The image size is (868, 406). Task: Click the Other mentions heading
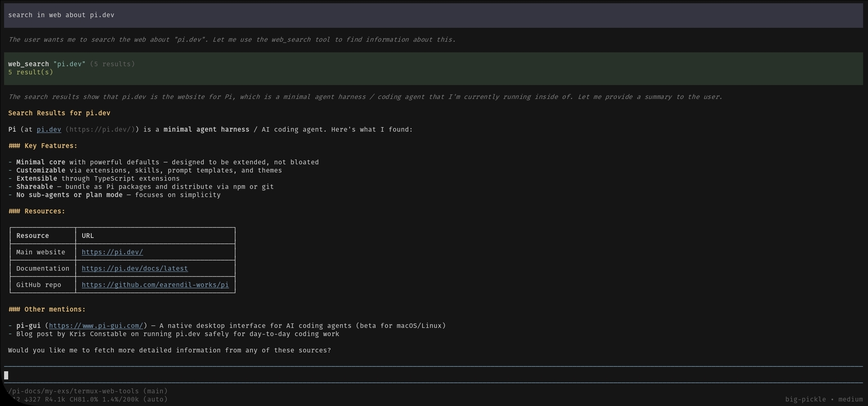click(47, 310)
